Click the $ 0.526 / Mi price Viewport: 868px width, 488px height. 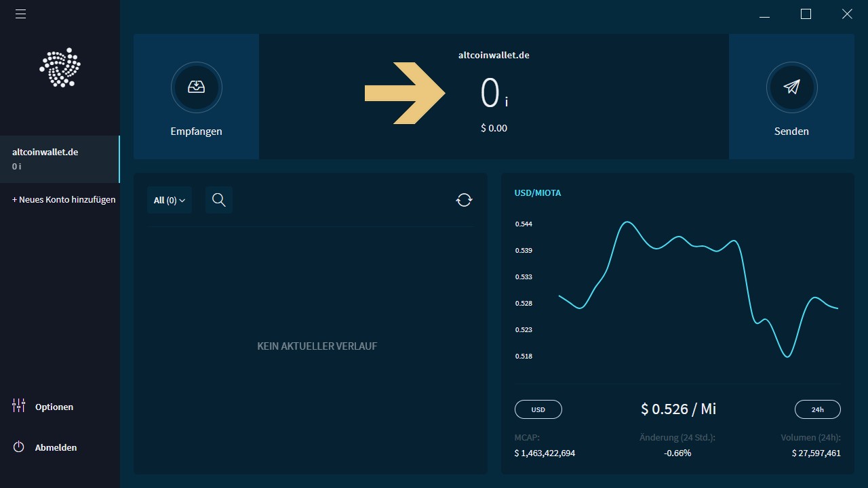[678, 409]
